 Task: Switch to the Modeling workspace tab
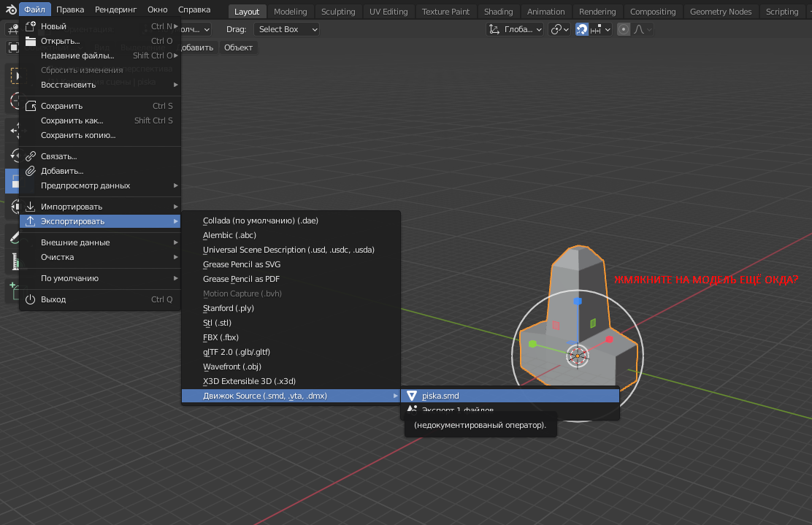[x=291, y=12]
